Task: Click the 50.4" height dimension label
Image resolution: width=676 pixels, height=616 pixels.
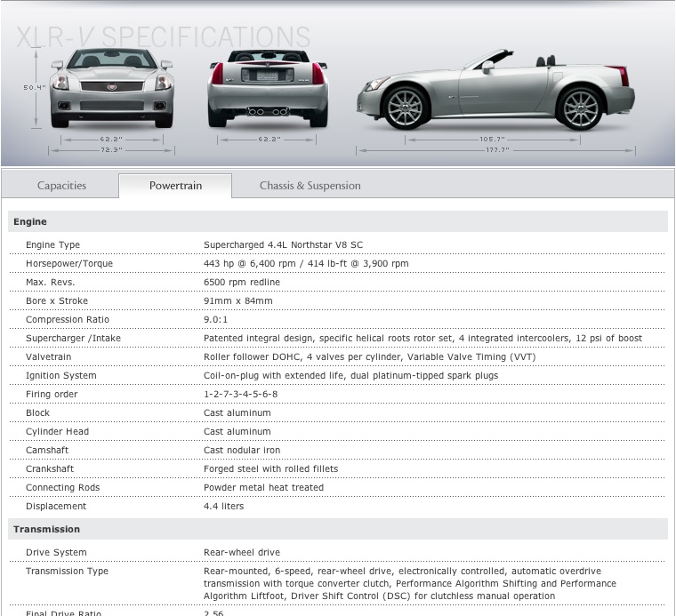Action: tap(34, 87)
